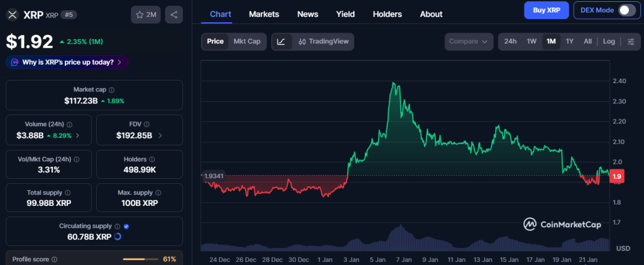
Task: Open chart settings sliders icon
Action: (x=631, y=42)
